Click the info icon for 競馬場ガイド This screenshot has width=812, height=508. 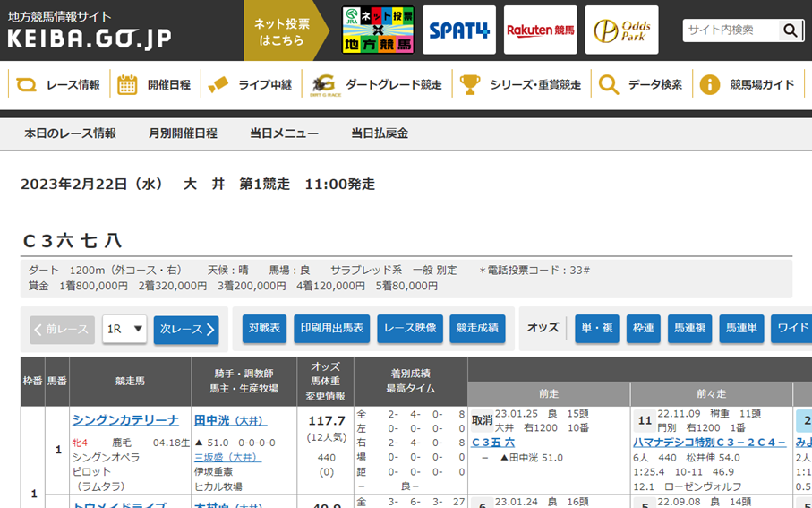pyautogui.click(x=709, y=85)
